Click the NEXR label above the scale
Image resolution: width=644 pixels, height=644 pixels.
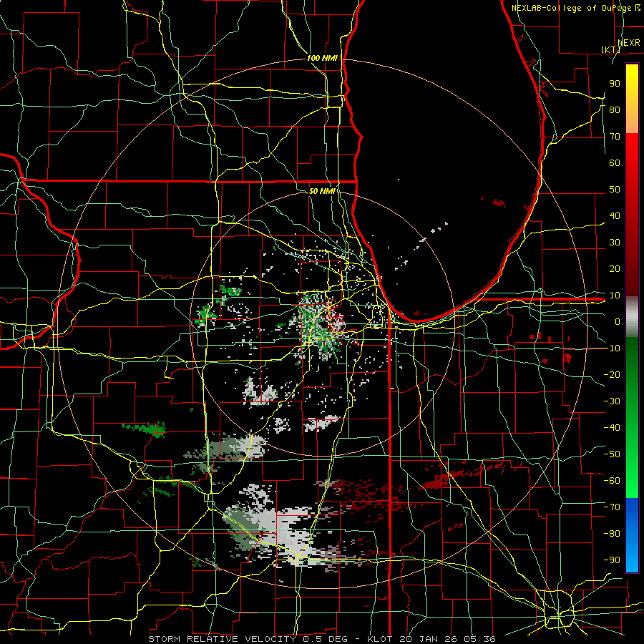pyautogui.click(x=629, y=43)
